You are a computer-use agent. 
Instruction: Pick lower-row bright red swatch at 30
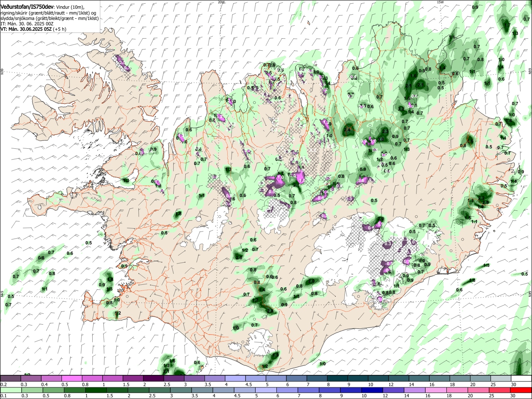coord(521,390)
